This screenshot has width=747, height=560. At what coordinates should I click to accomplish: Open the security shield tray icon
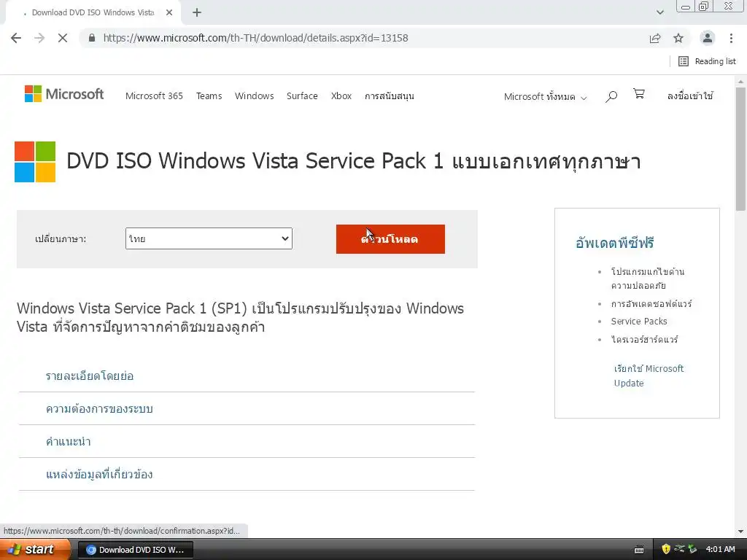point(666,549)
